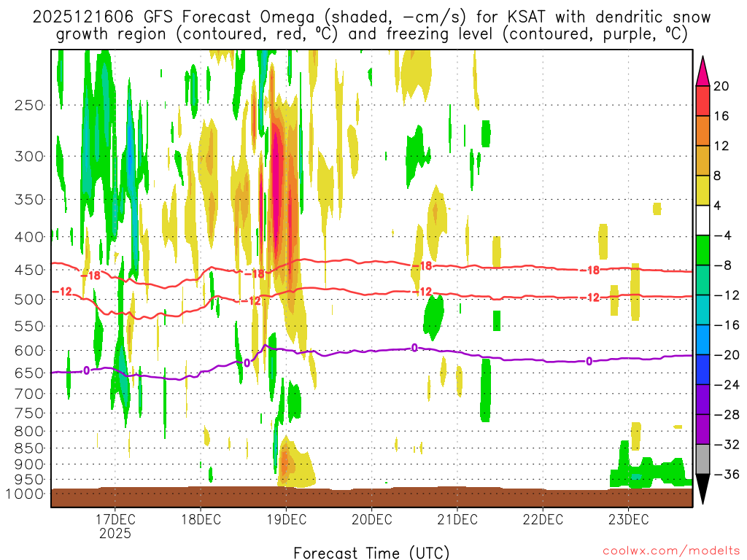Click the Forecast Time (UTC) axis title
The width and height of the screenshot is (747, 560).
tap(371, 553)
